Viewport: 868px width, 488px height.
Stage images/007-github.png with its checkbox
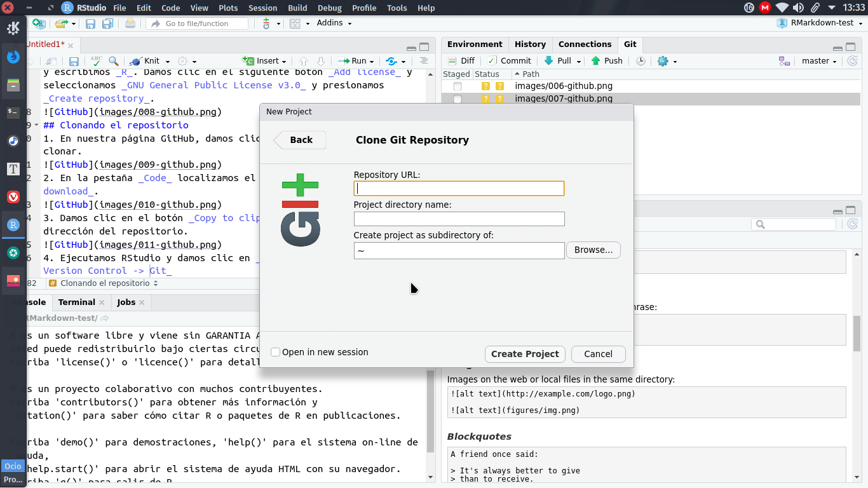pyautogui.click(x=458, y=99)
